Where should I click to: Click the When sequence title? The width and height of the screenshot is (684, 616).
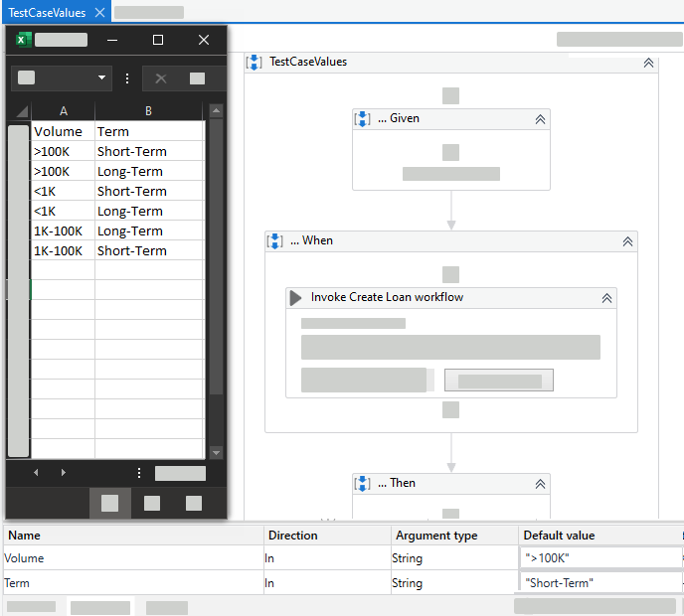(311, 240)
